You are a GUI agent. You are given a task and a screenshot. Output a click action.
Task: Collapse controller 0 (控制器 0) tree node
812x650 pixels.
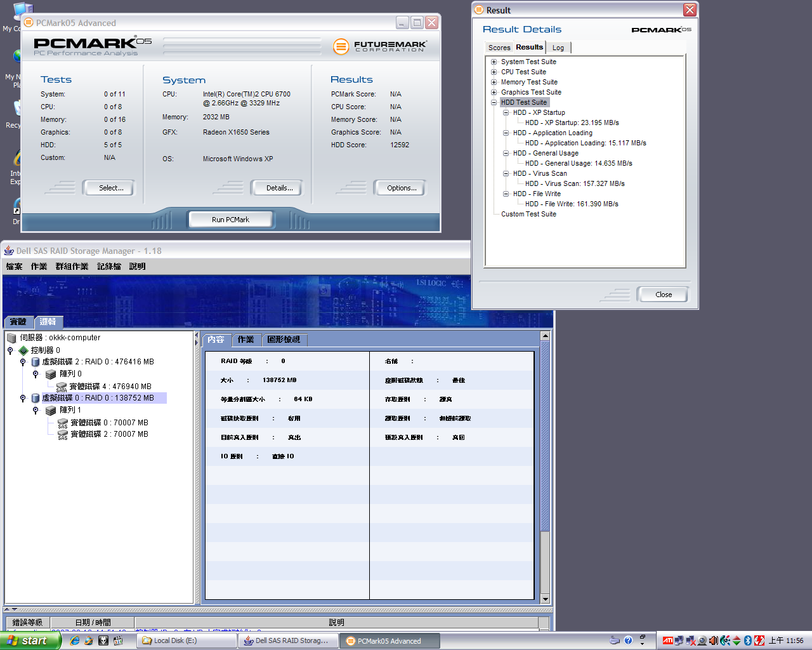pyautogui.click(x=10, y=350)
